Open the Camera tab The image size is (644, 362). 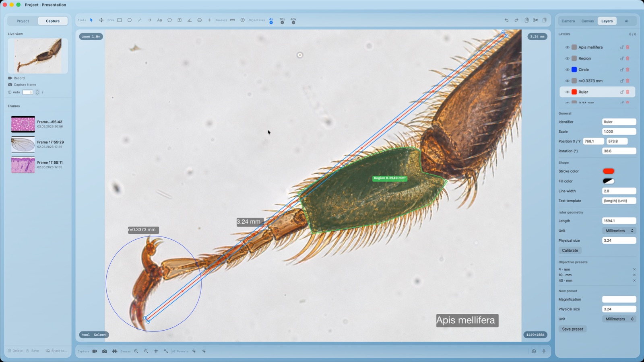568,21
